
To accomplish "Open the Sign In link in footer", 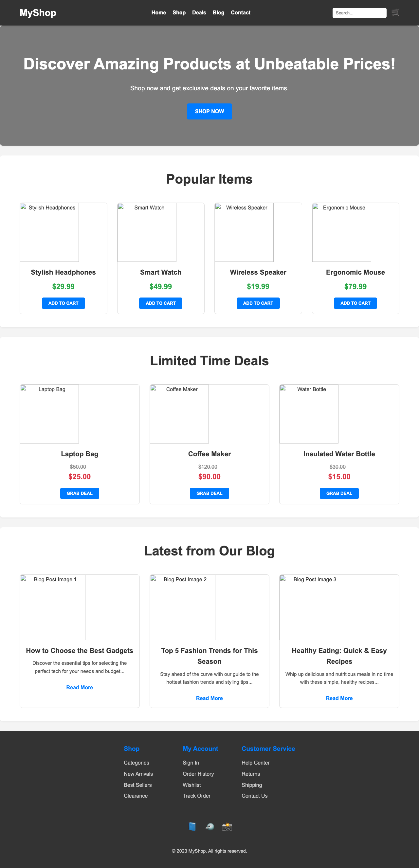I will [x=191, y=763].
